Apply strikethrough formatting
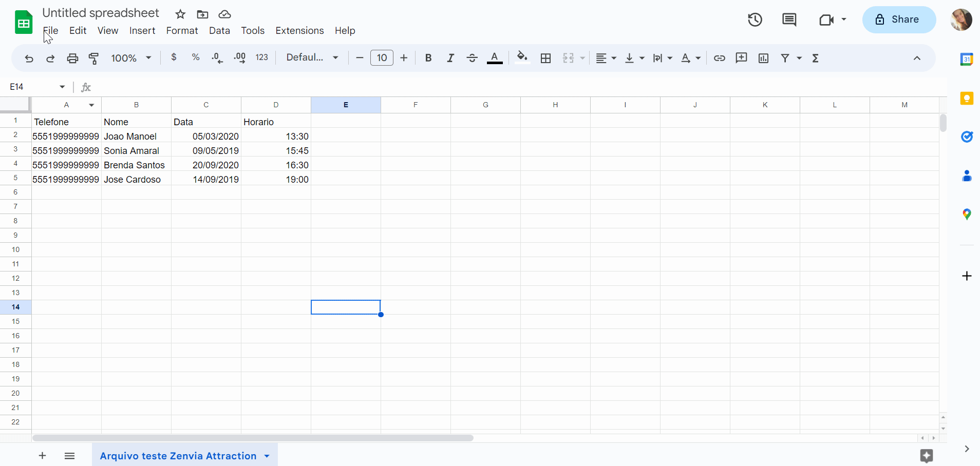 [x=472, y=58]
